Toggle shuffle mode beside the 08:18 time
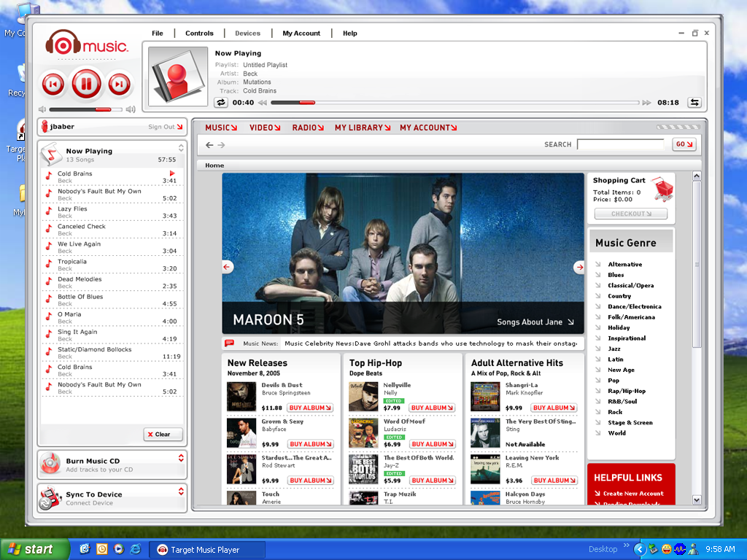 (694, 102)
